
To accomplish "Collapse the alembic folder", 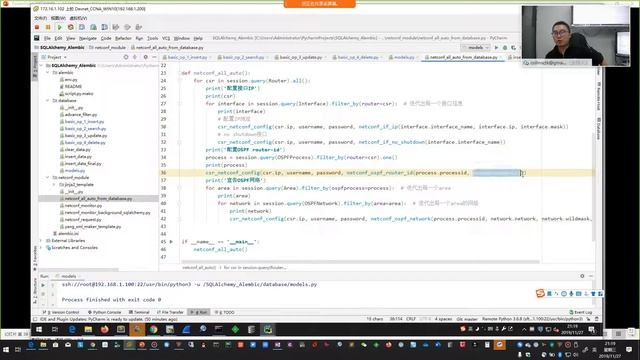I will point(48,73).
